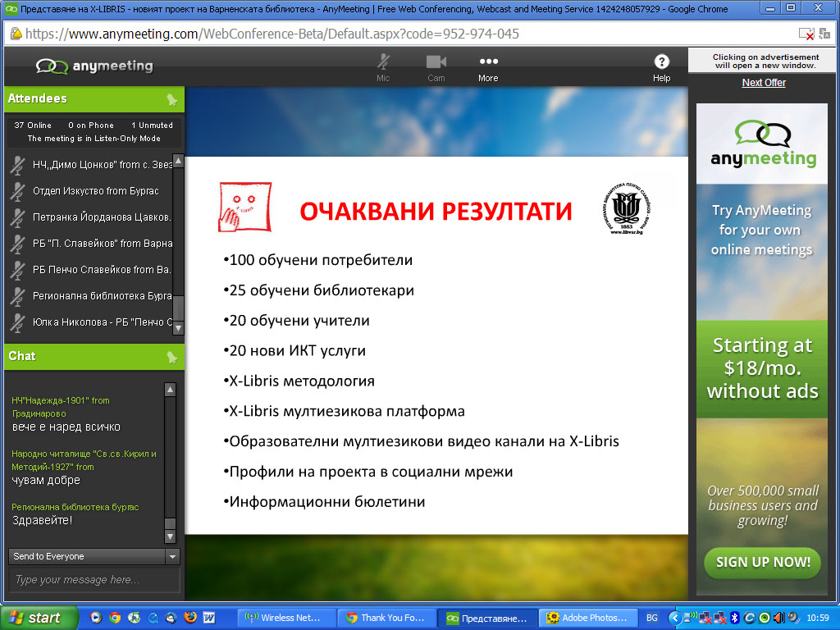Click muted mic icon for НЧ Димо Цонков
This screenshot has height=630, width=840.
pyautogui.click(x=18, y=165)
